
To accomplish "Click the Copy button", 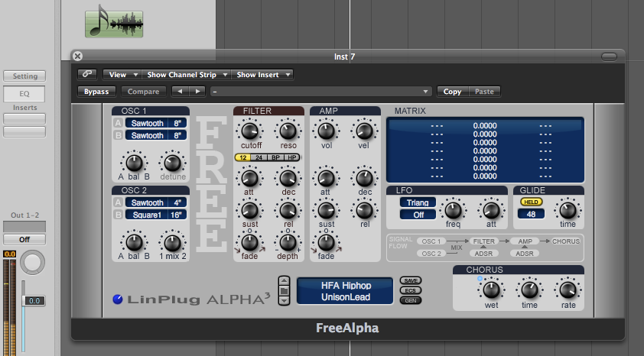I will 452,92.
